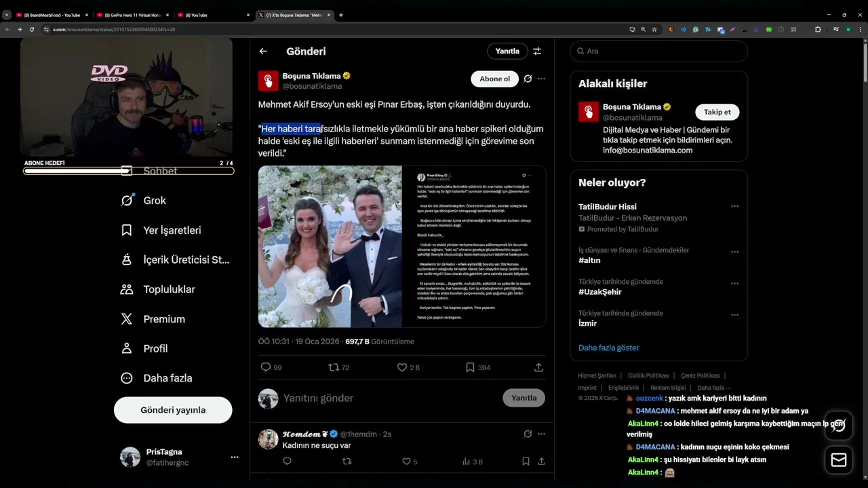868x488 pixels.
Task: Open the Premium sidebar item
Action: (153, 319)
